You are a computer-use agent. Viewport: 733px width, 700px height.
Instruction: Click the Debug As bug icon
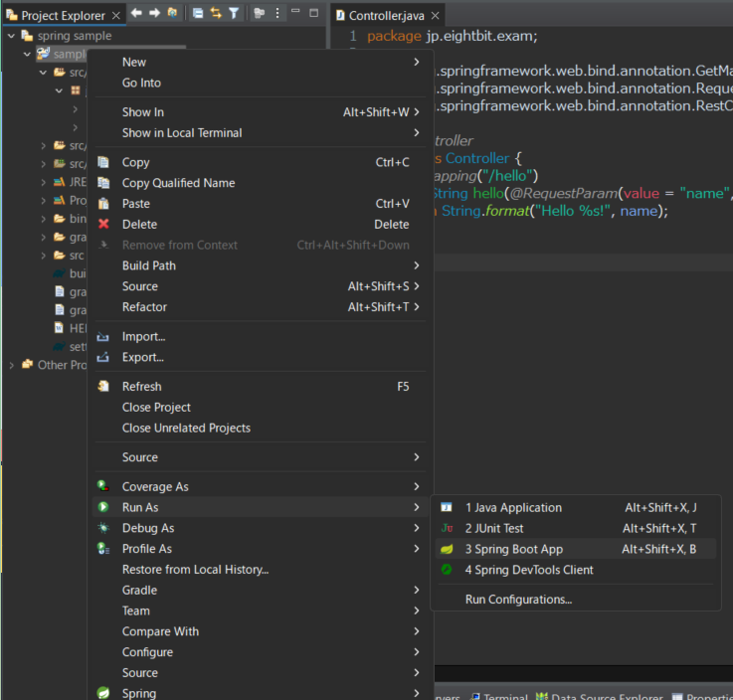coord(103,528)
